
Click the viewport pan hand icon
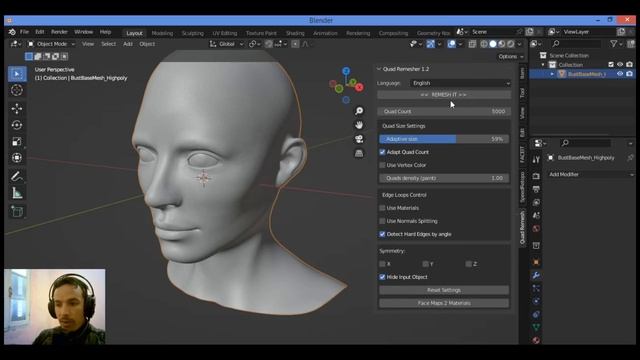[359, 125]
